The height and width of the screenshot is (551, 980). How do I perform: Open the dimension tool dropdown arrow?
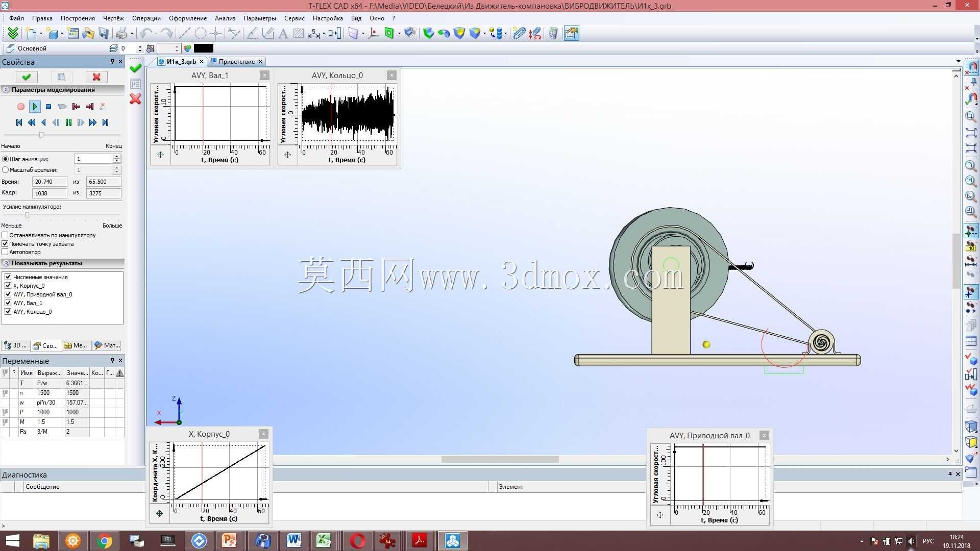[x=324, y=34]
